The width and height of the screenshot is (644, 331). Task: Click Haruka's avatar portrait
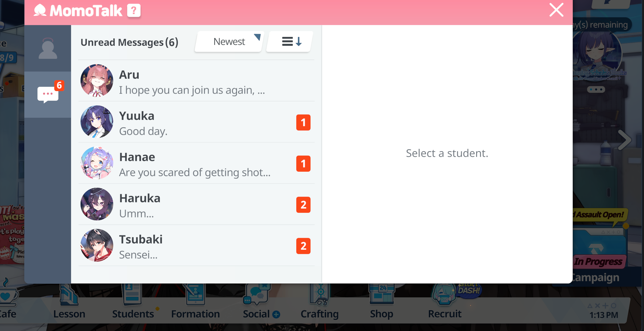97,204
